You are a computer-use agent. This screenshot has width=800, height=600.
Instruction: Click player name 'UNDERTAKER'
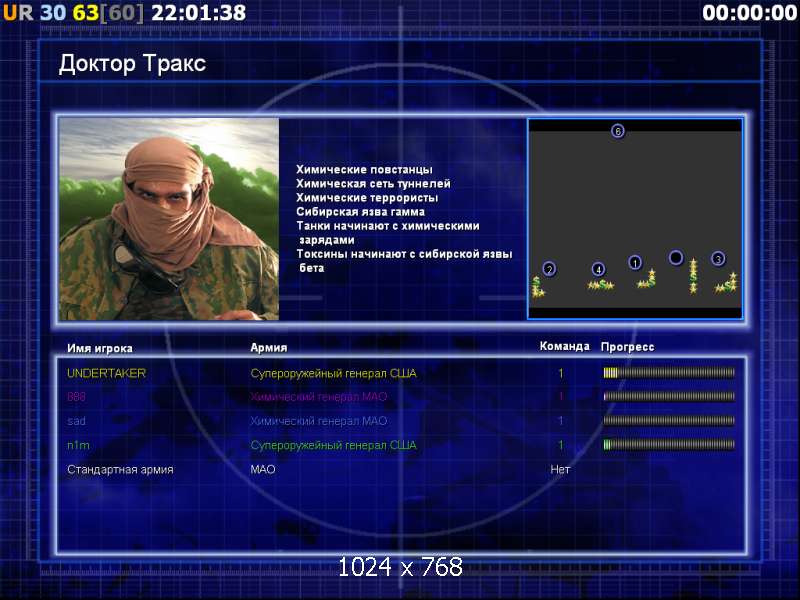click(106, 373)
